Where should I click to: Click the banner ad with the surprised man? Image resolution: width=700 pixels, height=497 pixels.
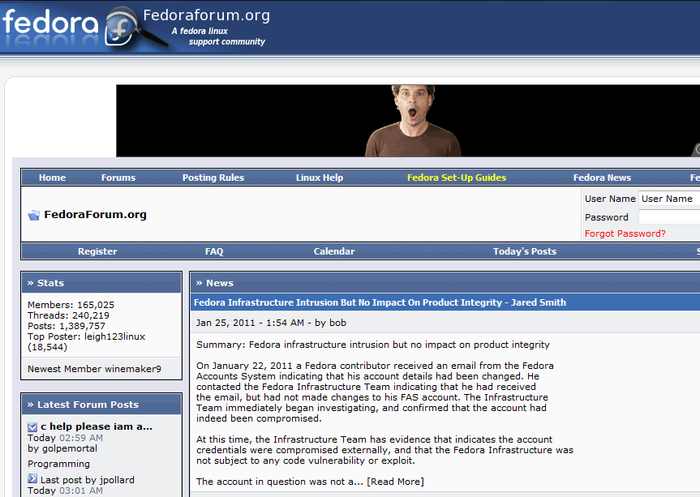pyautogui.click(x=408, y=121)
